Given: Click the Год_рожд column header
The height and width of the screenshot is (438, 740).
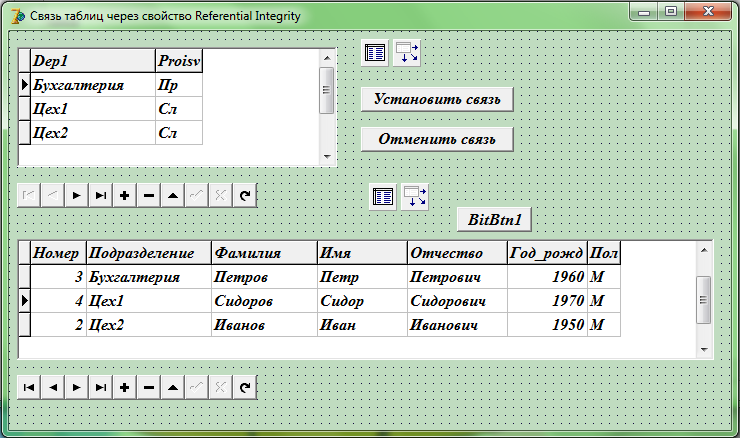Looking at the screenshot, I should 547,253.
